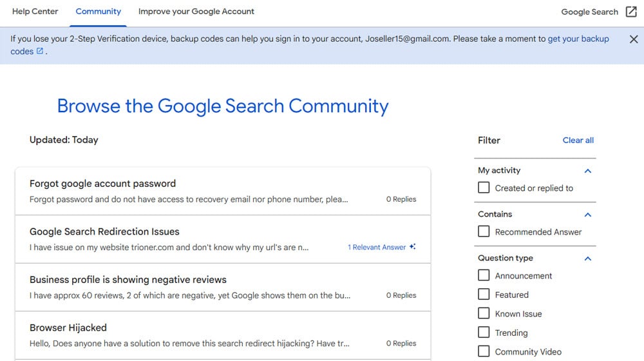
Task: Enable the 'Created or replied to' checkbox
Action: pos(484,188)
